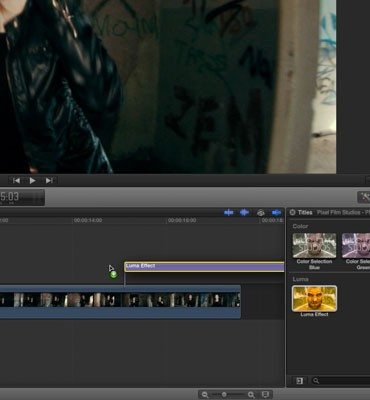Toggle timeline snapping button
Viewport: 370px width, 400px height.
click(x=276, y=213)
